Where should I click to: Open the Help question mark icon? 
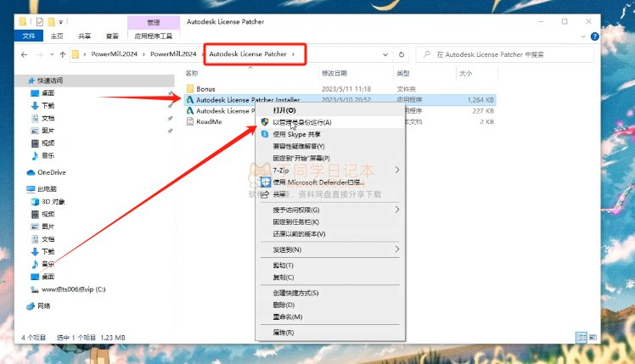pyautogui.click(x=594, y=36)
